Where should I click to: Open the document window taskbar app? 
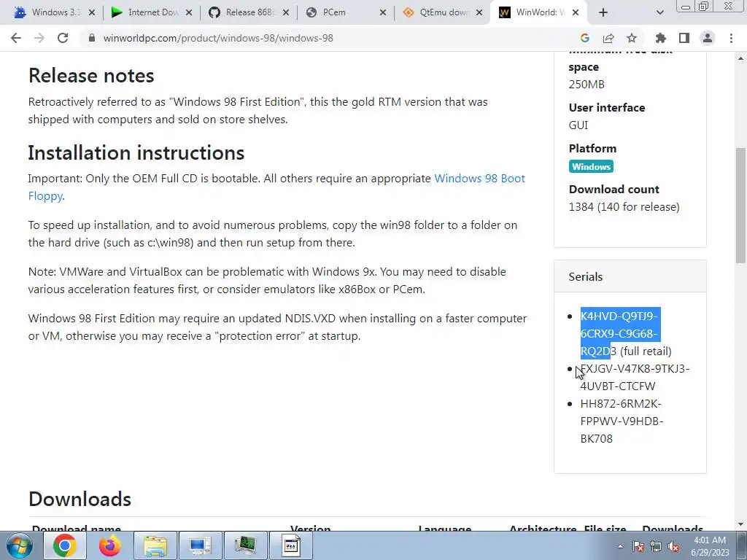pos(291,545)
